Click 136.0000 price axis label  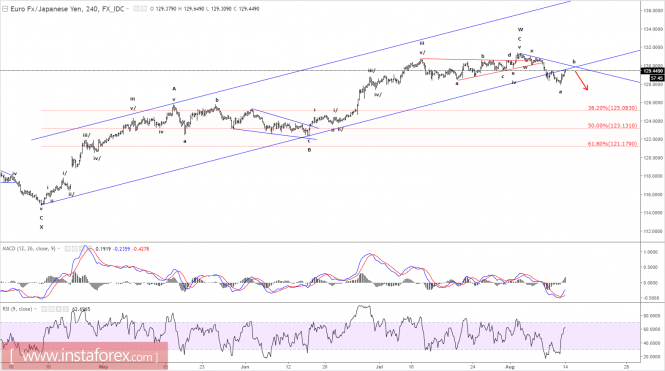pos(653,11)
